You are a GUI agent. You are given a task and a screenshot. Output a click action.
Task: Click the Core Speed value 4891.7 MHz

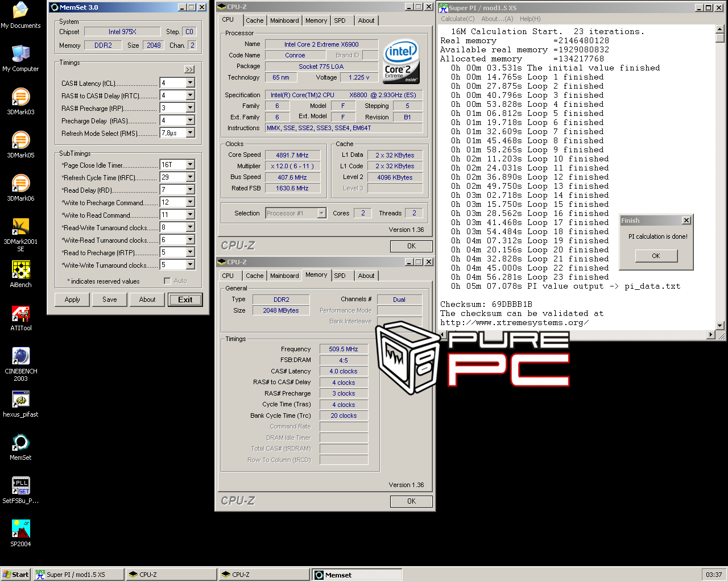[x=292, y=155]
